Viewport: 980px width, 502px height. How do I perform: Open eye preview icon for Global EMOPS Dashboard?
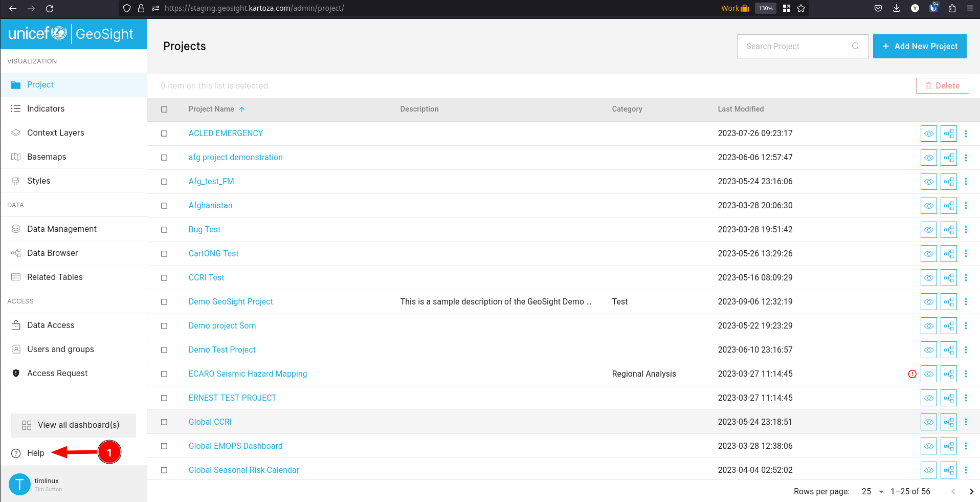(928, 446)
